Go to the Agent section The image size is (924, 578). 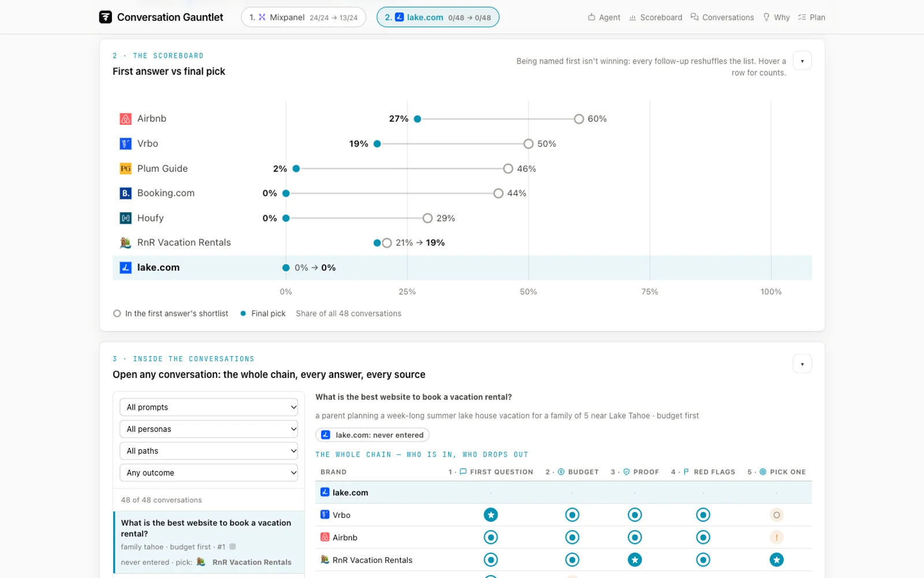point(604,17)
